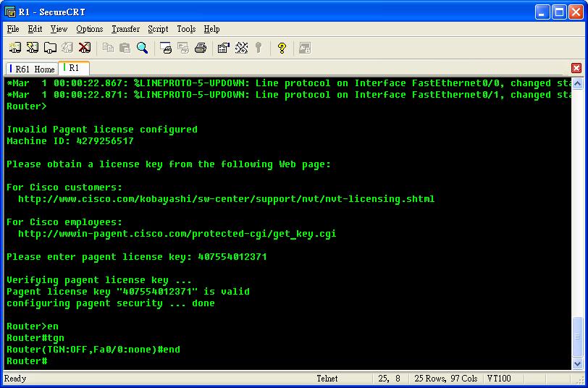Image resolution: width=588 pixels, height=388 pixels.
Task: Click the final Router# prompt
Action: point(27,361)
